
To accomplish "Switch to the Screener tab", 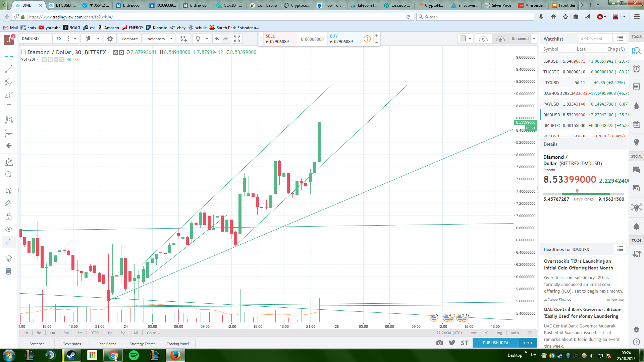I will coord(37,344).
